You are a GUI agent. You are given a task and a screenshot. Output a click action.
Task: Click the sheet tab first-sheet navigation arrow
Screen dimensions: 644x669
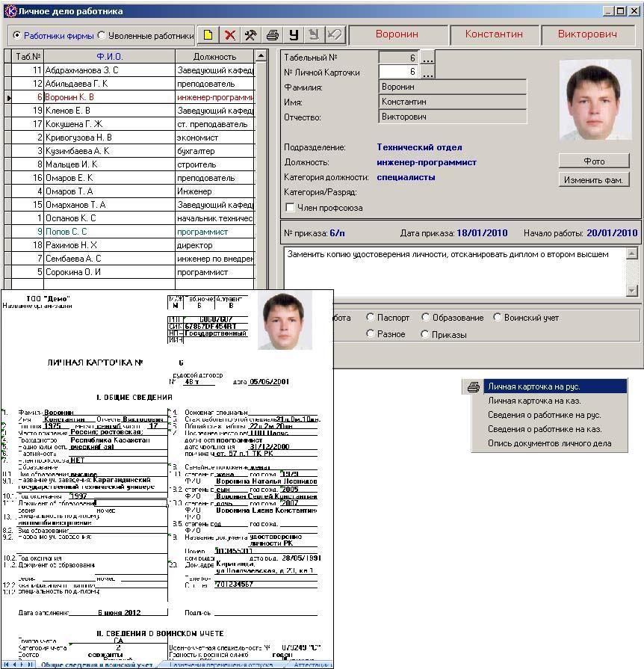[x=7, y=665]
